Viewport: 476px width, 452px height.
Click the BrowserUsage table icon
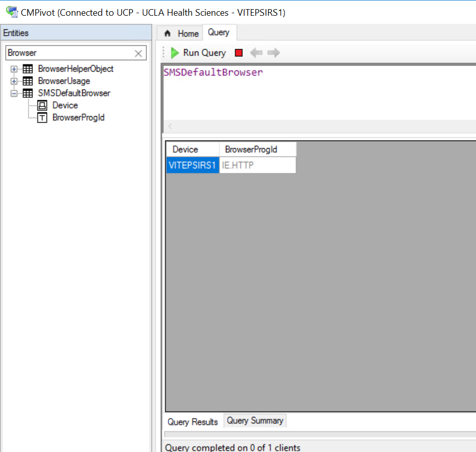(27, 81)
